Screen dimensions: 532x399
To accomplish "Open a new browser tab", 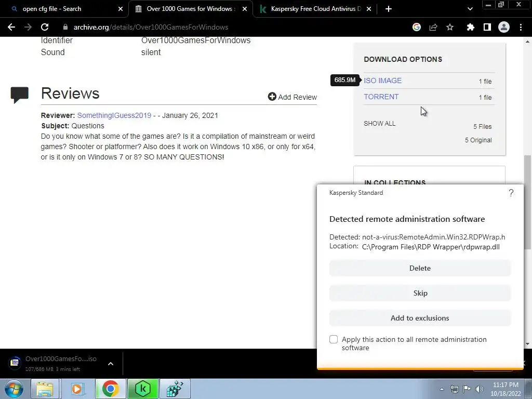I will click(x=389, y=9).
